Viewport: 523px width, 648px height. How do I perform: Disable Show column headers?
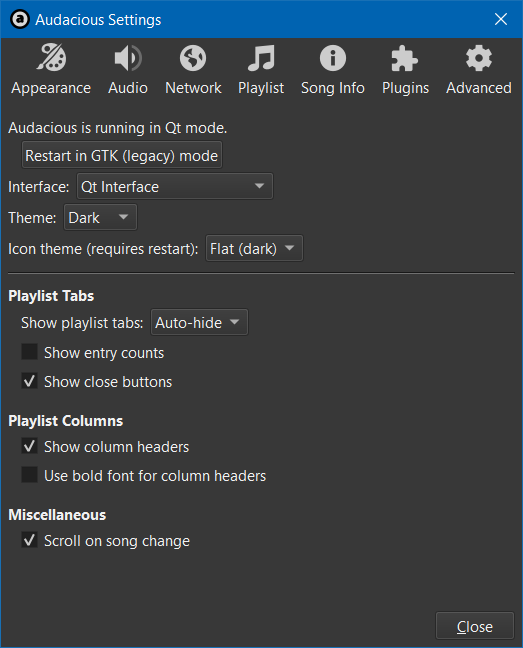30,446
